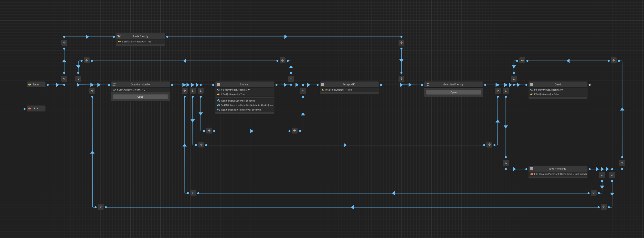644x238 pixels.
Task: Click the Guardian Hostile state-group icon
Action: point(114,84)
